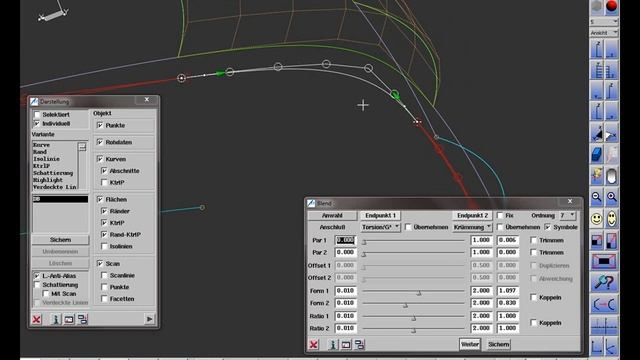
Task: Toggle the L.-Anti-Alias checkbox
Action: [37, 276]
